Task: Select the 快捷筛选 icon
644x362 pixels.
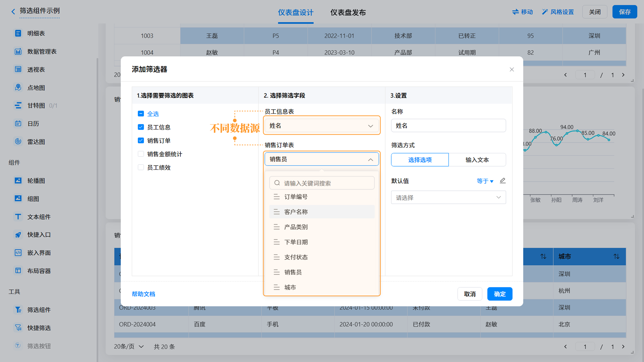Action: (18, 328)
